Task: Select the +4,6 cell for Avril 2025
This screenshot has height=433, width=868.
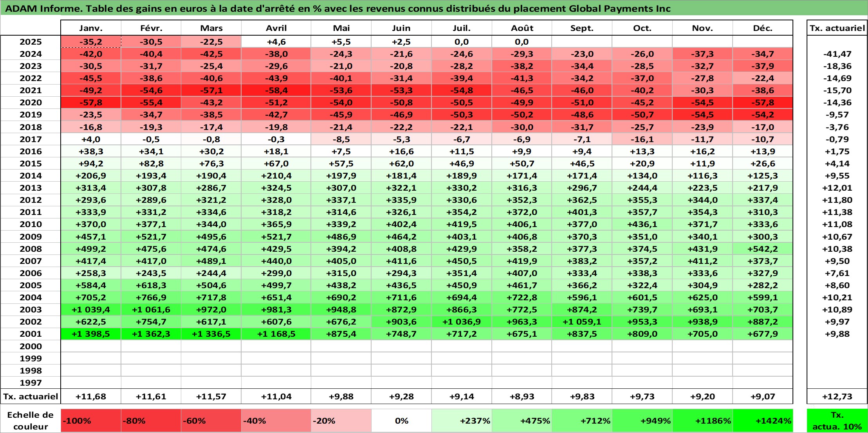Action: click(276, 42)
